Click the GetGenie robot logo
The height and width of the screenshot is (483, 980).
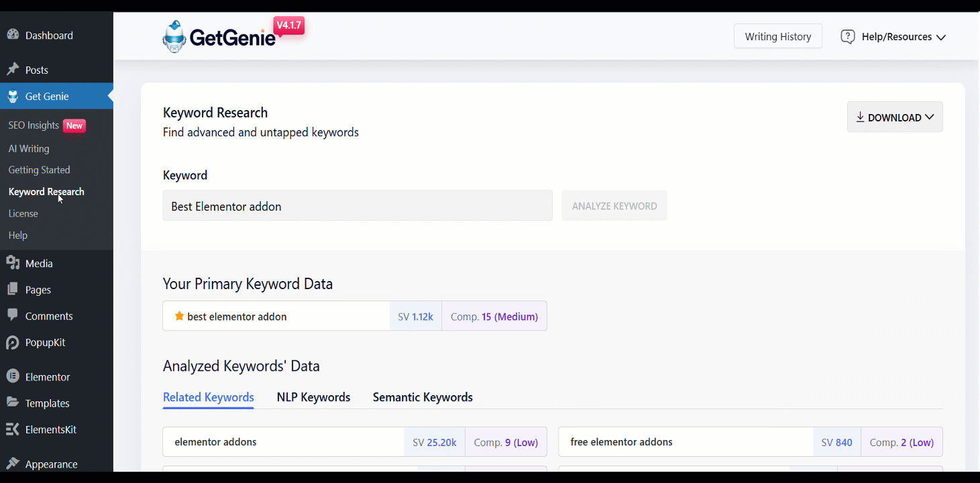click(174, 36)
